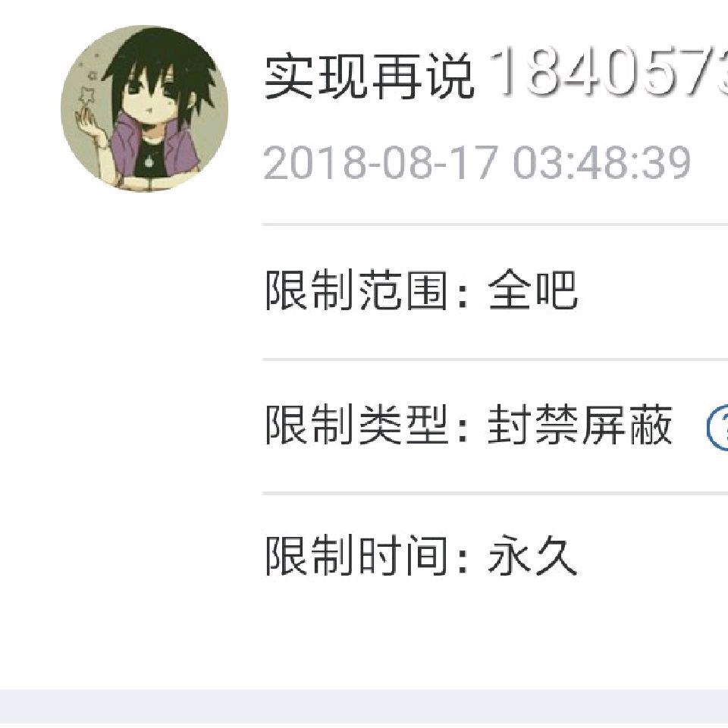728x728 pixels.
Task: Click the divider line below 限制范围 row
Action: click(495, 359)
